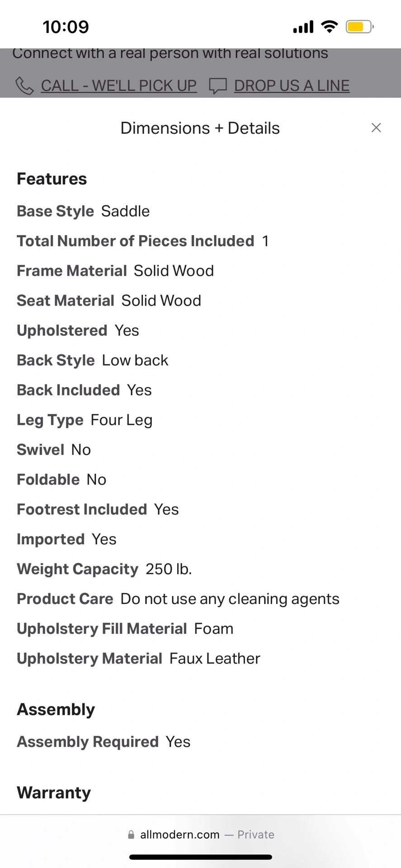Tap the 10:09 clock in status bar
The image size is (401, 868).
(x=66, y=27)
